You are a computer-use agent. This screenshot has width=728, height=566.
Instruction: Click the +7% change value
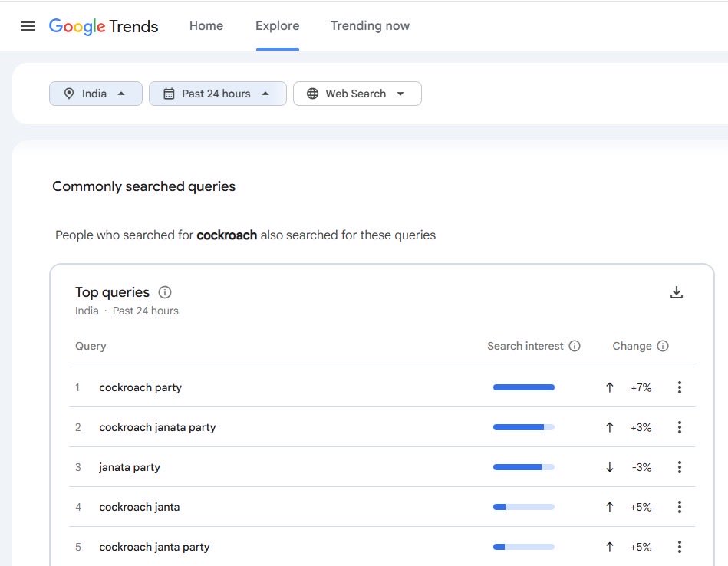pyautogui.click(x=641, y=387)
